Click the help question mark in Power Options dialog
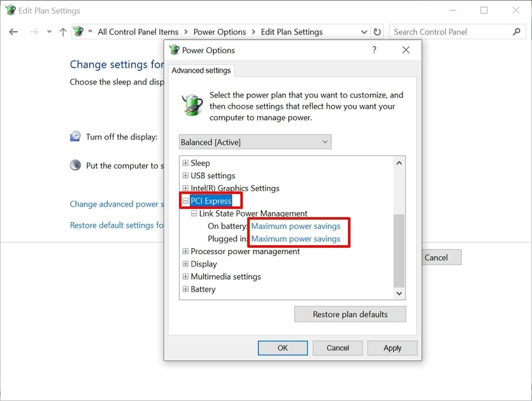Screen dimensions: 532x401 (x=374, y=50)
